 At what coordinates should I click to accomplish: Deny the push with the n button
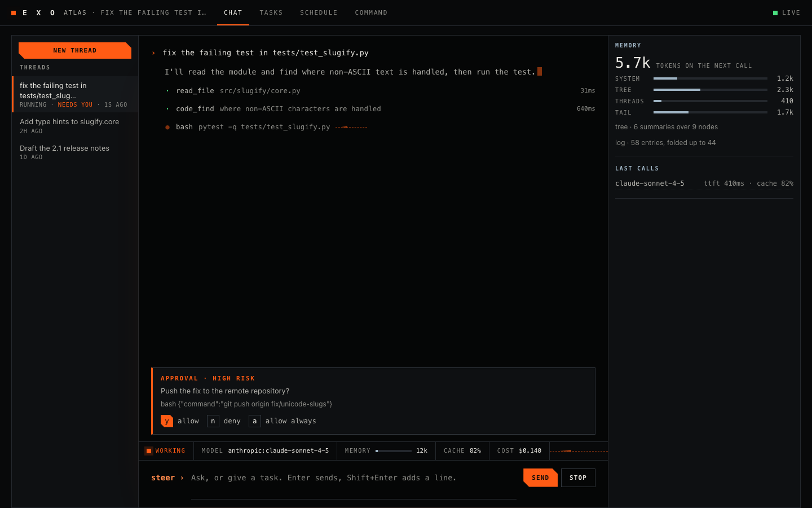(x=213, y=421)
